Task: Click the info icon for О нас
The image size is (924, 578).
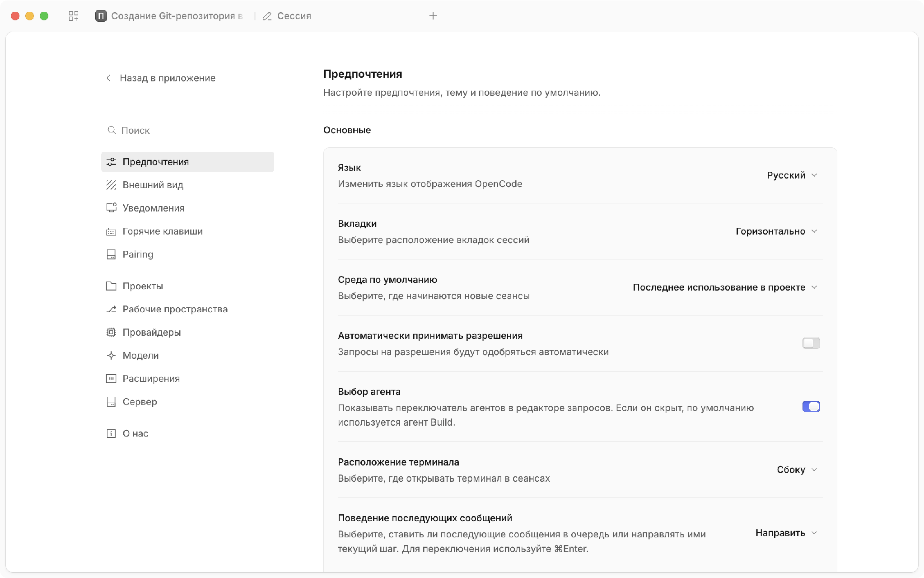Action: [x=111, y=433]
